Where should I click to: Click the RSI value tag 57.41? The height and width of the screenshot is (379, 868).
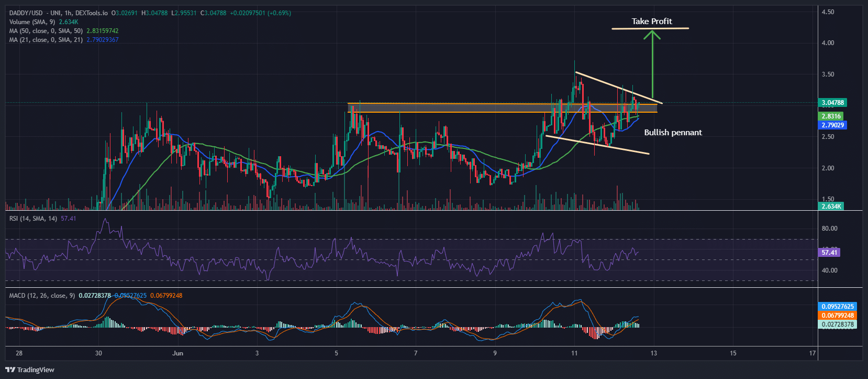(829, 253)
